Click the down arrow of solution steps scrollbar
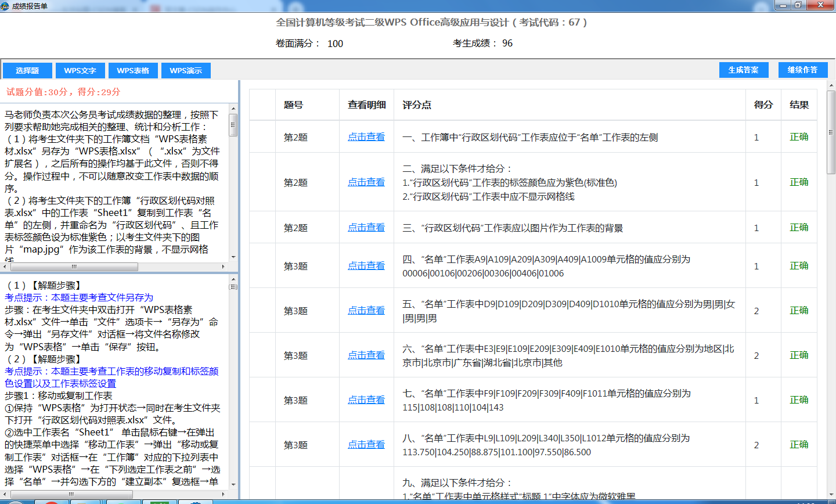This screenshot has width=836, height=504. click(x=233, y=484)
